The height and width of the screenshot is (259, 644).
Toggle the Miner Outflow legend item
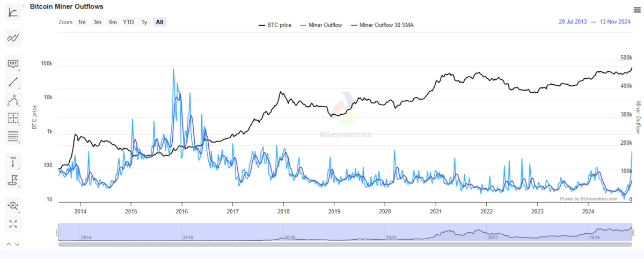click(x=320, y=25)
